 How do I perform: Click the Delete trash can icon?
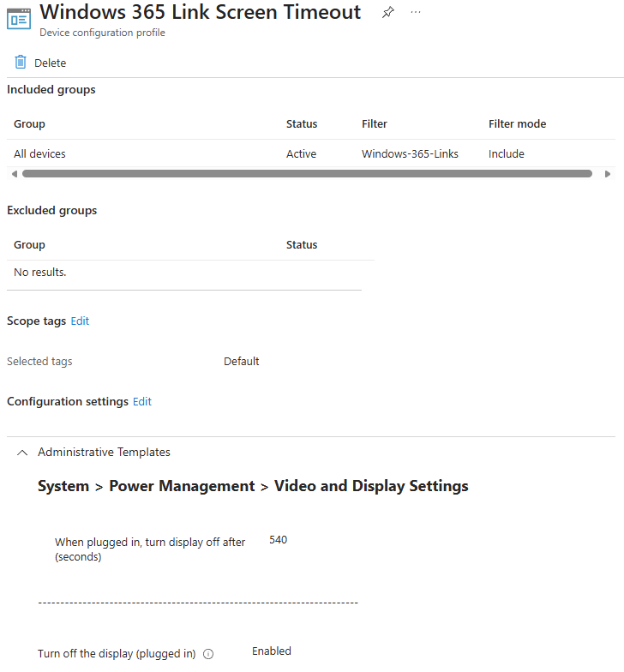21,63
